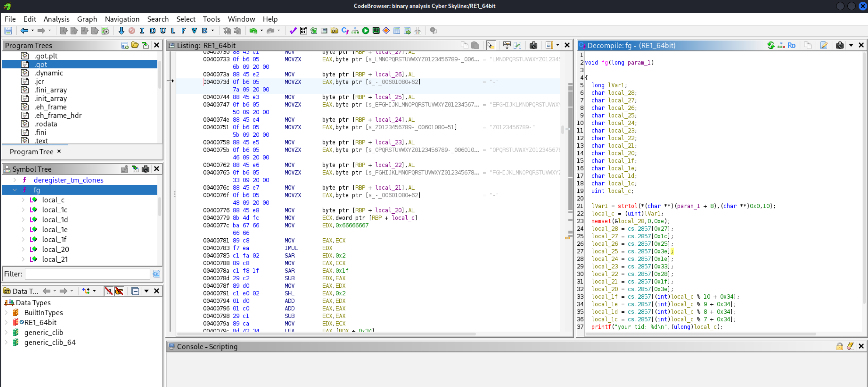868x387 pixels.
Task: Open folder icon in Program Trees header
Action: coord(135,45)
